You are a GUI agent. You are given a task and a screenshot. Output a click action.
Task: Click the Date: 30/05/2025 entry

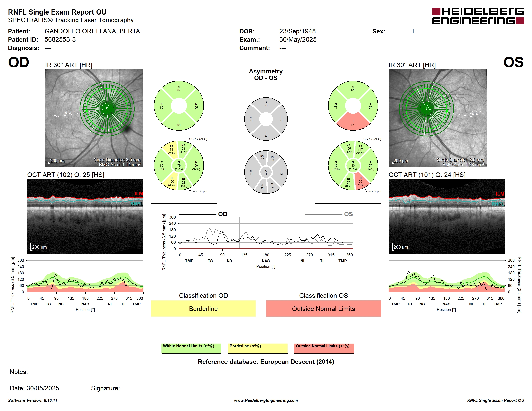[34, 388]
